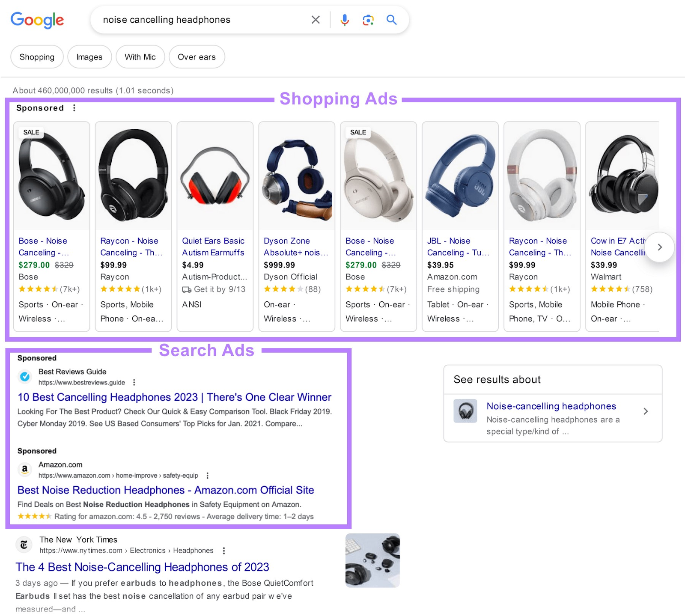Click the blue magnifying glass search icon
The height and width of the screenshot is (616, 685).
pos(391,20)
